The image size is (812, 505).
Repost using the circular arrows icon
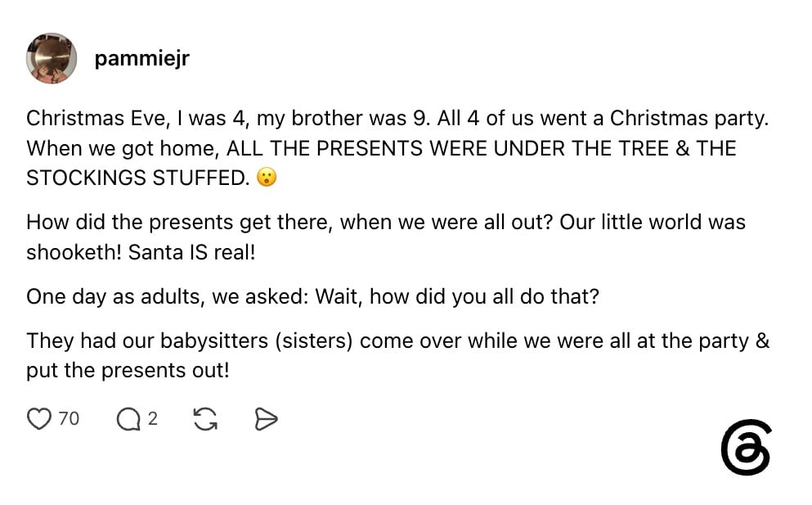tap(205, 419)
